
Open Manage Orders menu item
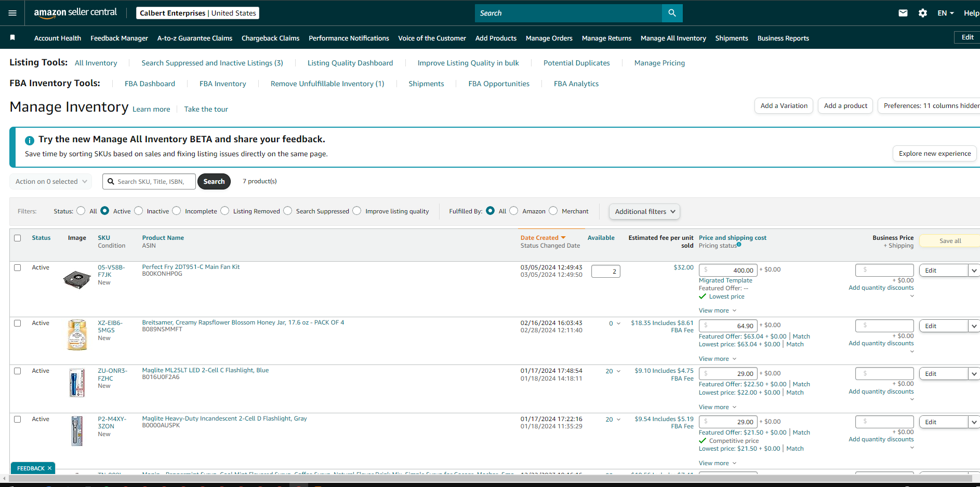click(549, 38)
